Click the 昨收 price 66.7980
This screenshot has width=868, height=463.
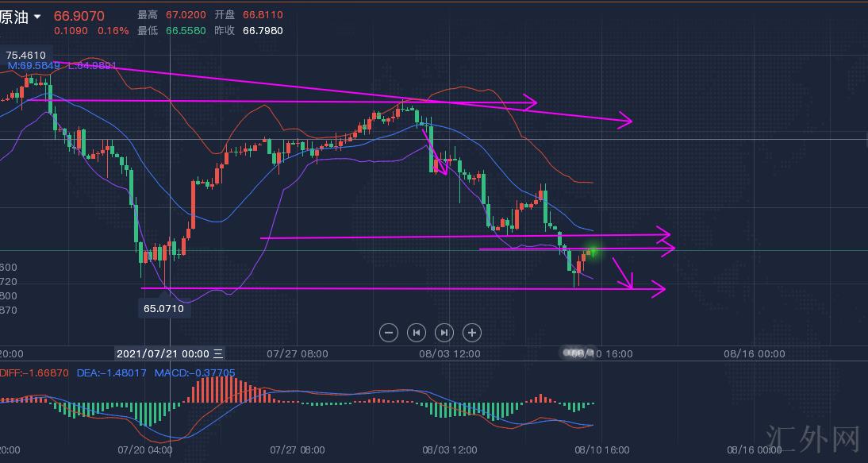tap(263, 31)
